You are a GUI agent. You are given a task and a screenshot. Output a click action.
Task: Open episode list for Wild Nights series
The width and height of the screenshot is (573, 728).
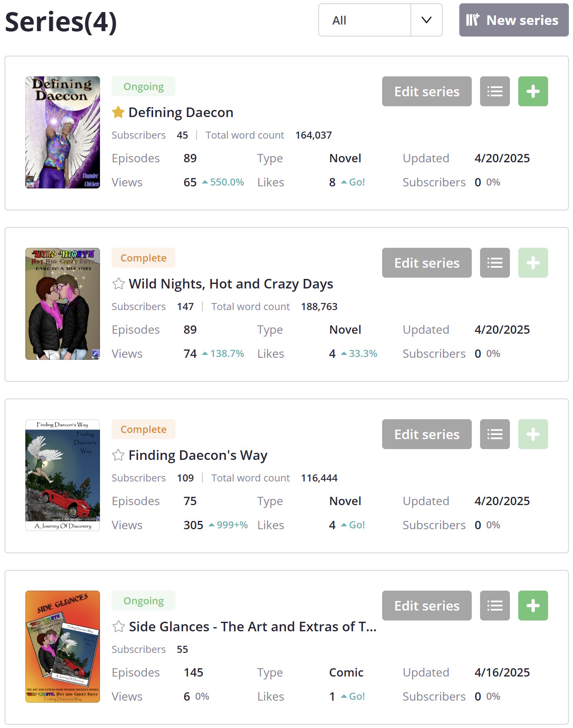click(x=495, y=263)
